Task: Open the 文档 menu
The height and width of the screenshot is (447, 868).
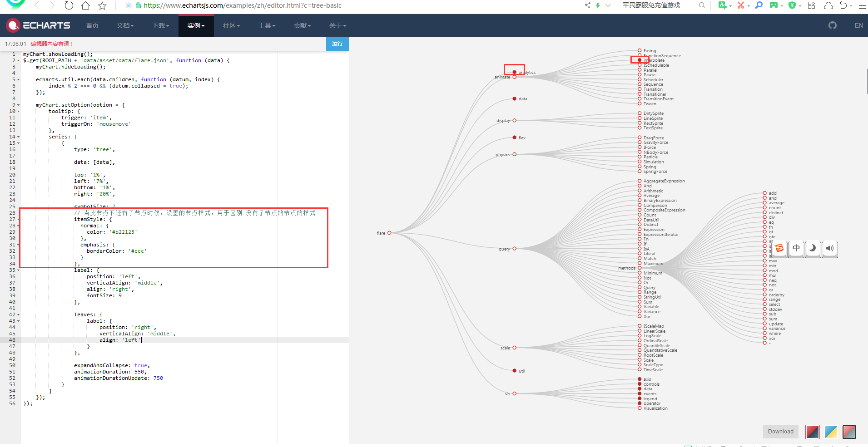Action: pyautogui.click(x=125, y=25)
